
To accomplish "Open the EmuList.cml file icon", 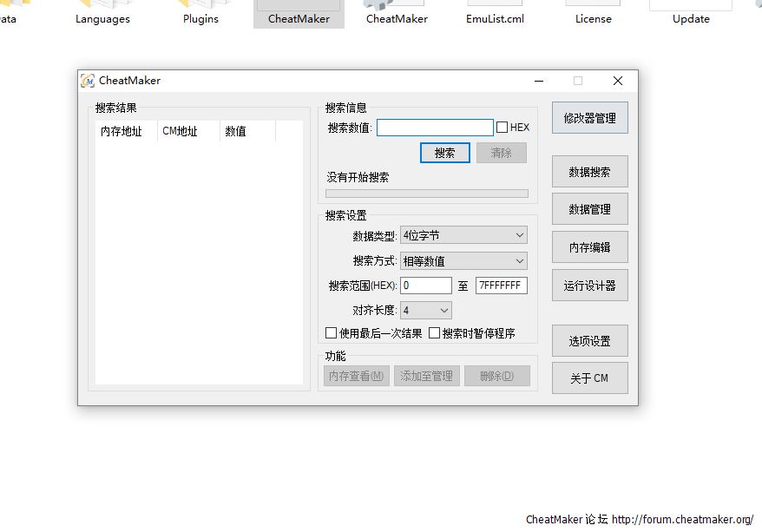I will point(495,5).
